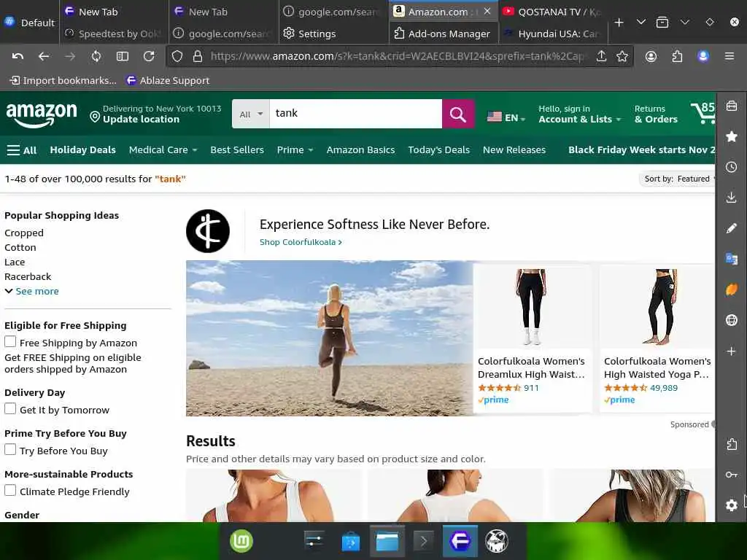Open the account circle icon in toolbar

point(651,56)
